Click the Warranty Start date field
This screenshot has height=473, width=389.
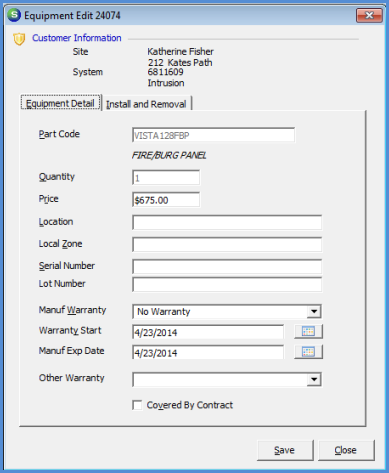coord(208,332)
